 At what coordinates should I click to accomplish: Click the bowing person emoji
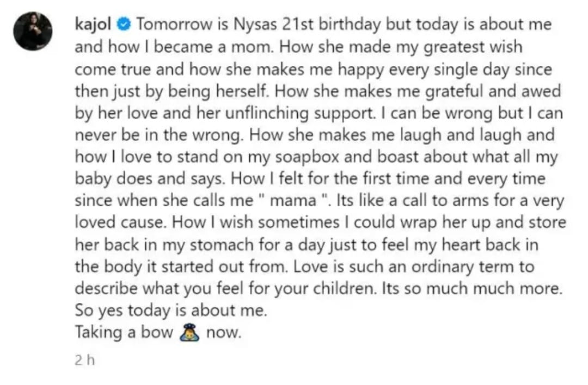[x=191, y=332]
